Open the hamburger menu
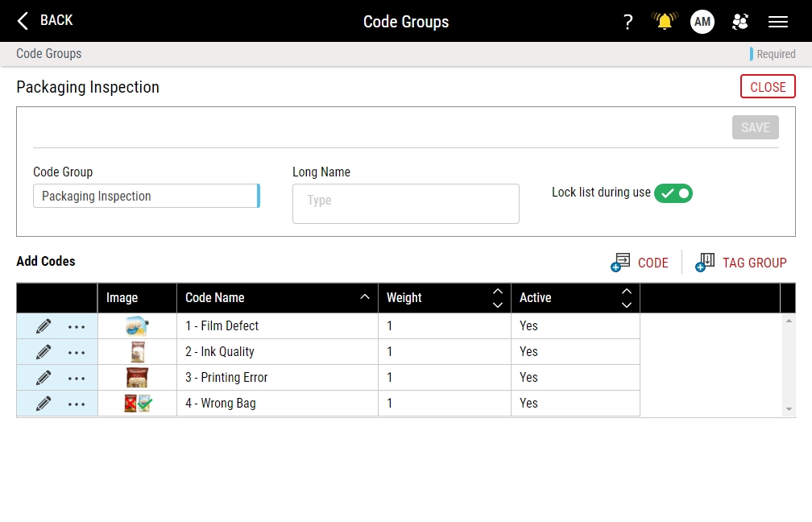Screen dimensions: 812x522 tap(777, 22)
